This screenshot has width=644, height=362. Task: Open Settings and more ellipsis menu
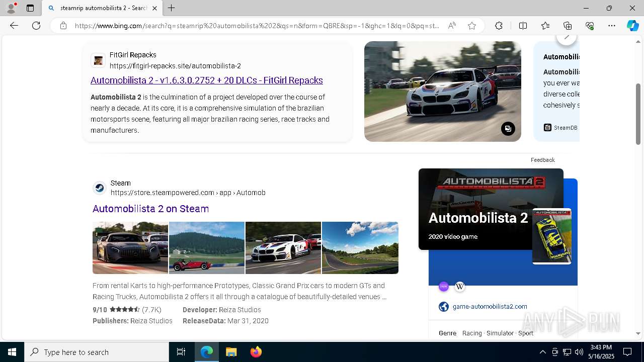[612, 26]
